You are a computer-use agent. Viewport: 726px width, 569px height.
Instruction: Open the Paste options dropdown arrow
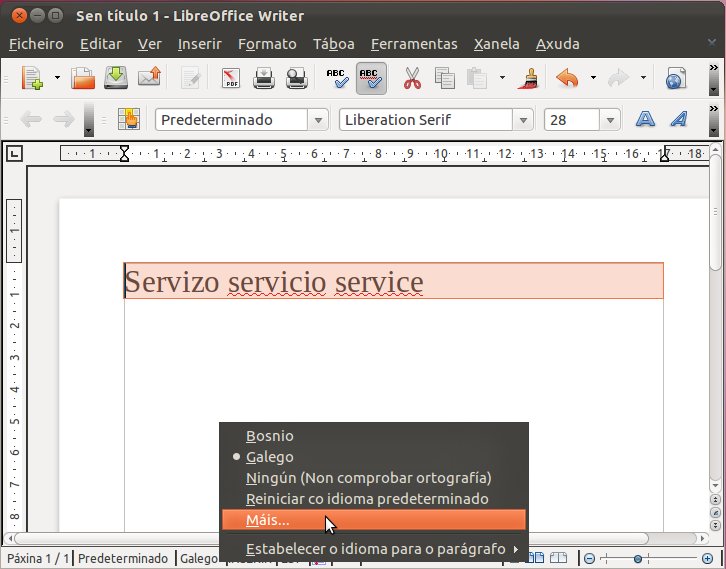502,78
